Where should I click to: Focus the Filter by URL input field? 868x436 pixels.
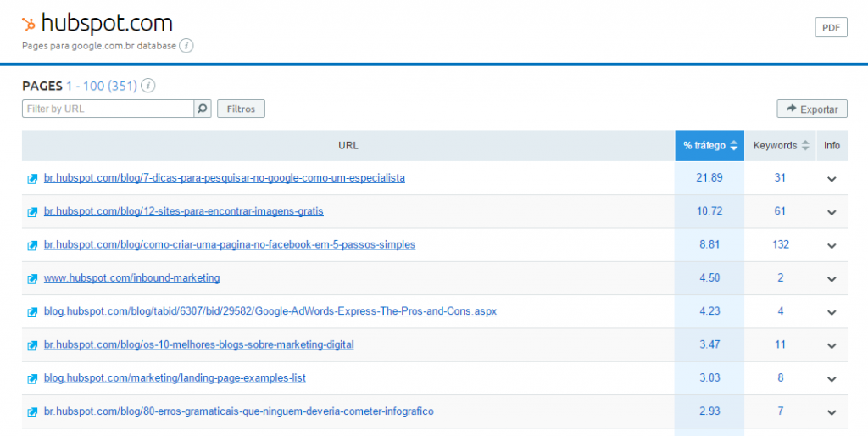pyautogui.click(x=108, y=109)
